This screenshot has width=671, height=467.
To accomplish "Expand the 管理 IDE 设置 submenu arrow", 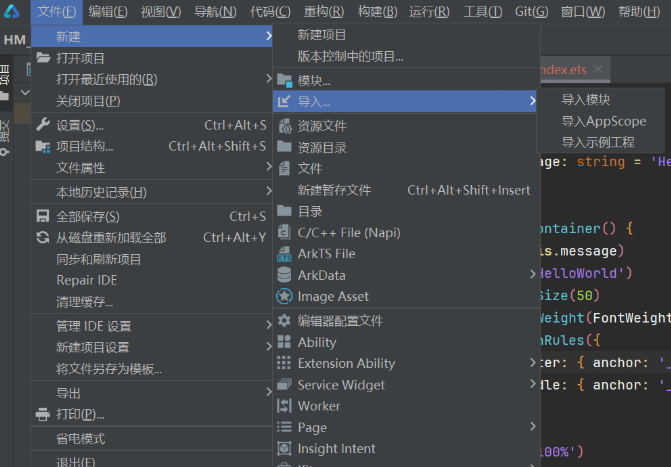I will (268, 325).
